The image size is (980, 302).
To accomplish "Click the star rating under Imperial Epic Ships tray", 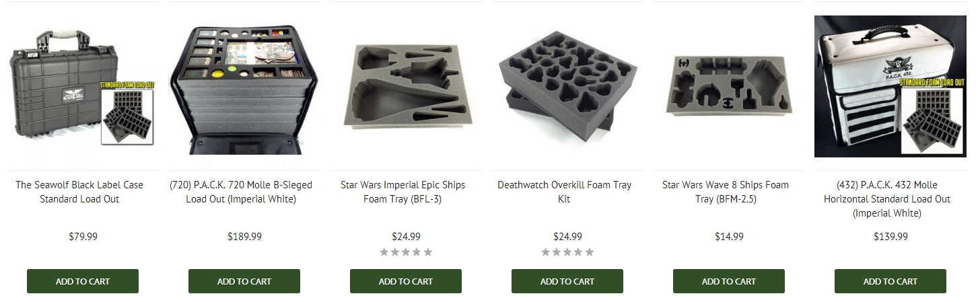I will 406,252.
